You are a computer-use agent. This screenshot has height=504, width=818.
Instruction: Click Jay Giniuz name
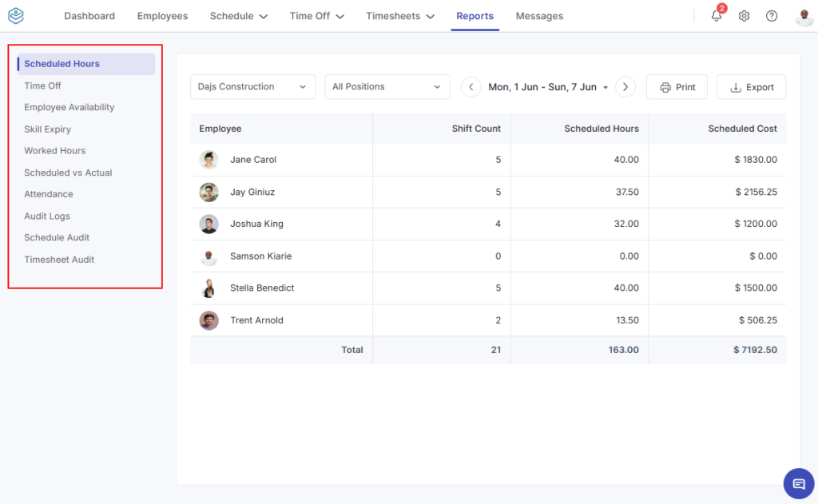click(x=252, y=192)
